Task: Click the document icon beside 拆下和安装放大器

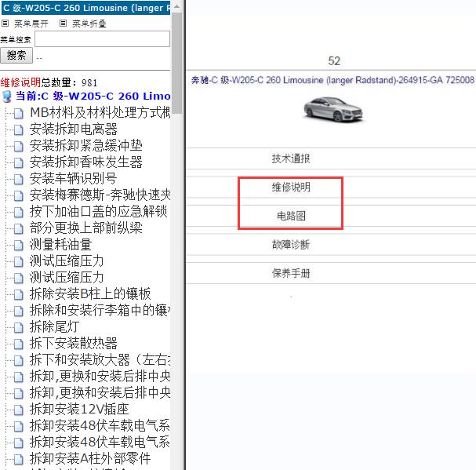Action: coord(19,360)
